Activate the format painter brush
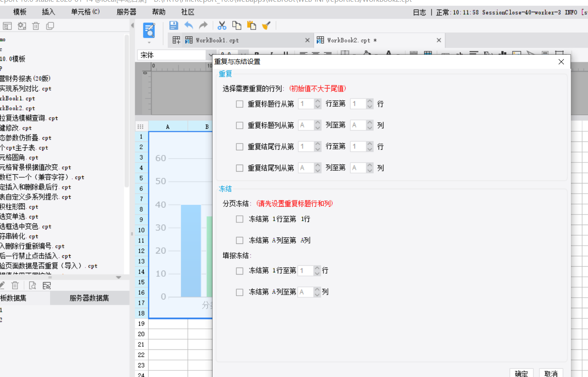 coord(266,26)
